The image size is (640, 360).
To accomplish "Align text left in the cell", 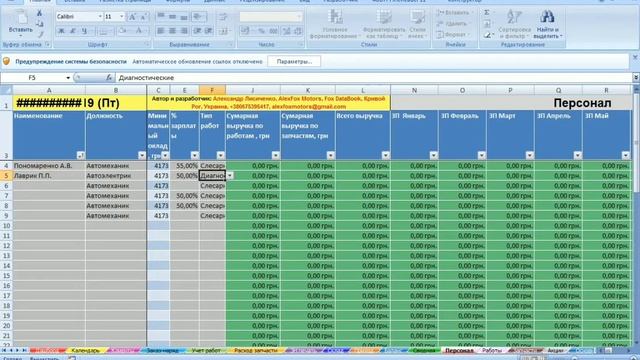I will click(x=161, y=31).
